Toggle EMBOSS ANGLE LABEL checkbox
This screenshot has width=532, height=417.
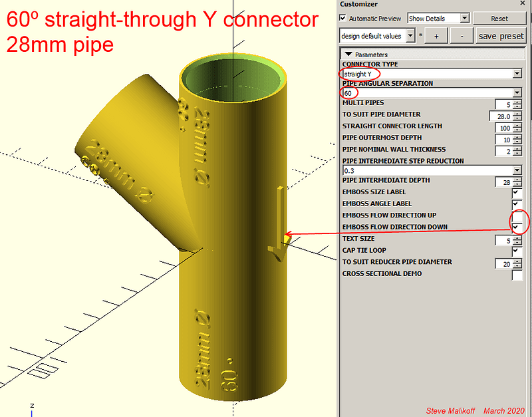(x=517, y=204)
